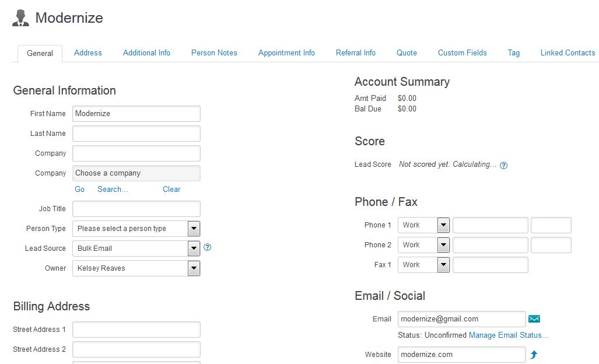Screen dimensions: 599x364
Task: Click into the Last Name input field
Action: click(x=136, y=134)
